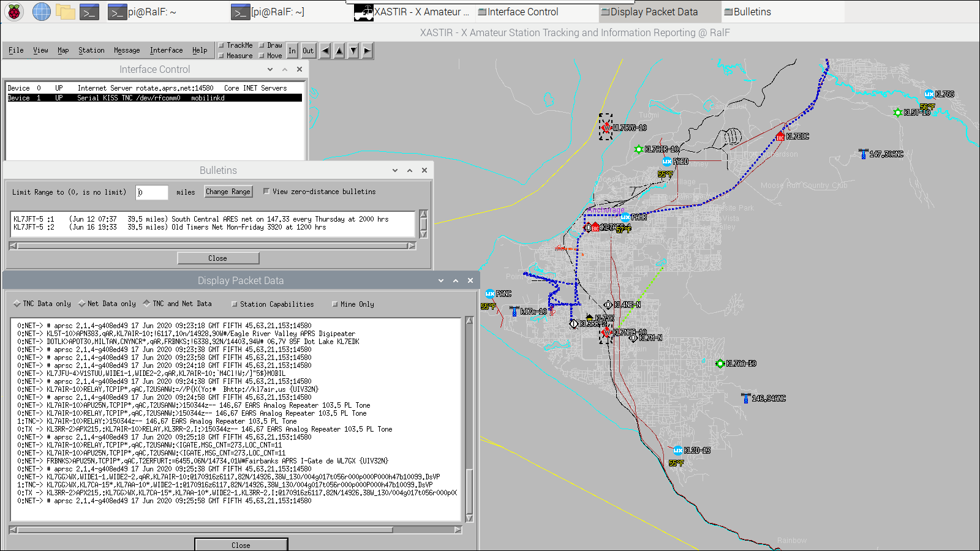980x551 pixels.
Task: Open the Station menu
Action: 91,50
